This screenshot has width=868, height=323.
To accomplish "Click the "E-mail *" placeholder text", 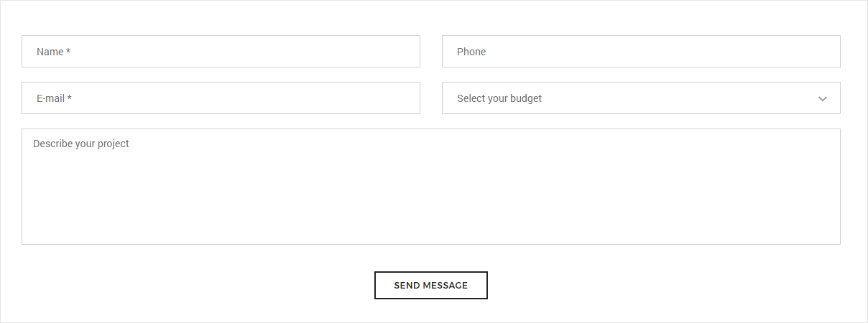I will pos(54,98).
